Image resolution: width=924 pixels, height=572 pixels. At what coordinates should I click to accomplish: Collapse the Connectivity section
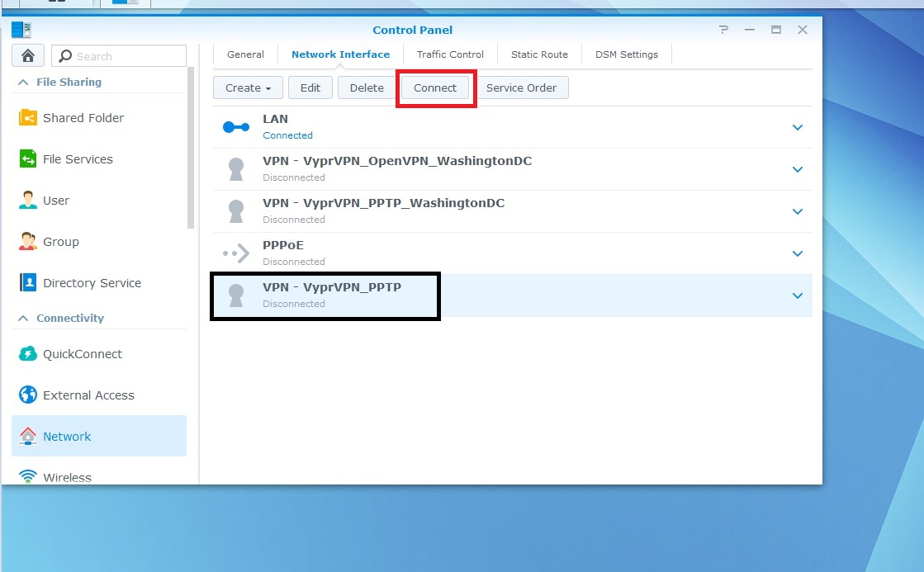23,318
